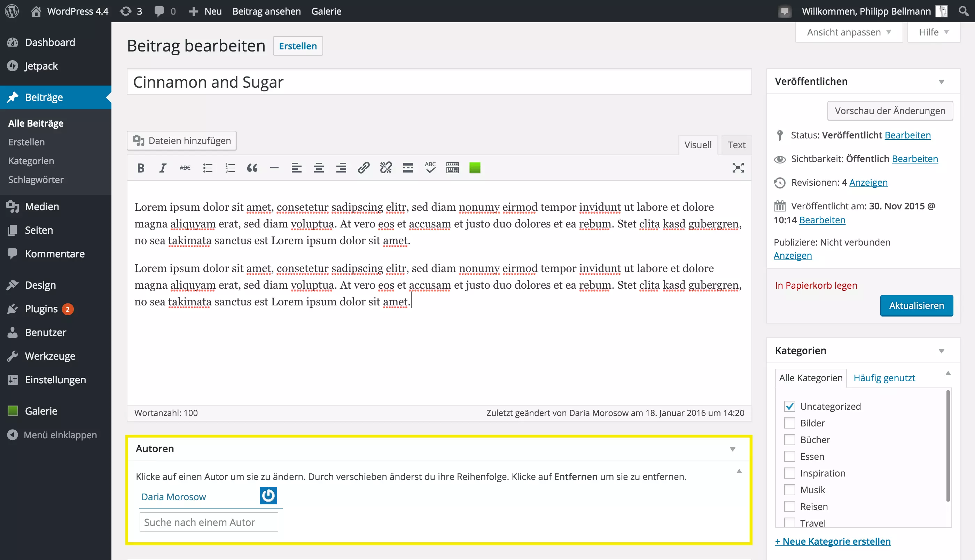Click the Bold formatting icon
The image size is (975, 560).
click(x=141, y=168)
